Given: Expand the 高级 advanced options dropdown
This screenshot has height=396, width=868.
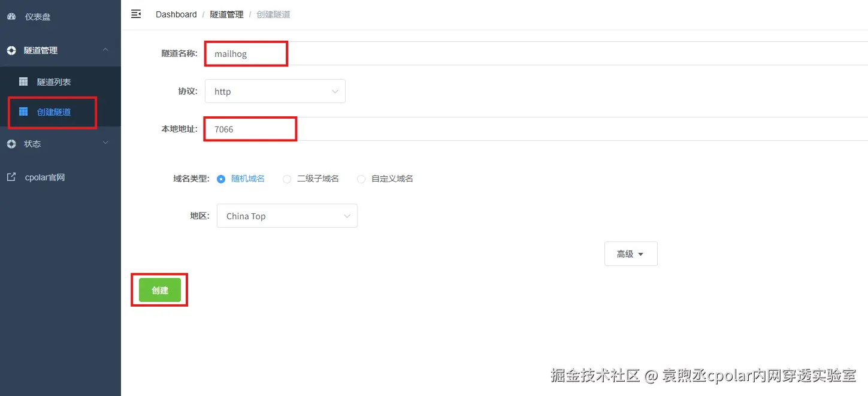Looking at the screenshot, I should pos(631,254).
